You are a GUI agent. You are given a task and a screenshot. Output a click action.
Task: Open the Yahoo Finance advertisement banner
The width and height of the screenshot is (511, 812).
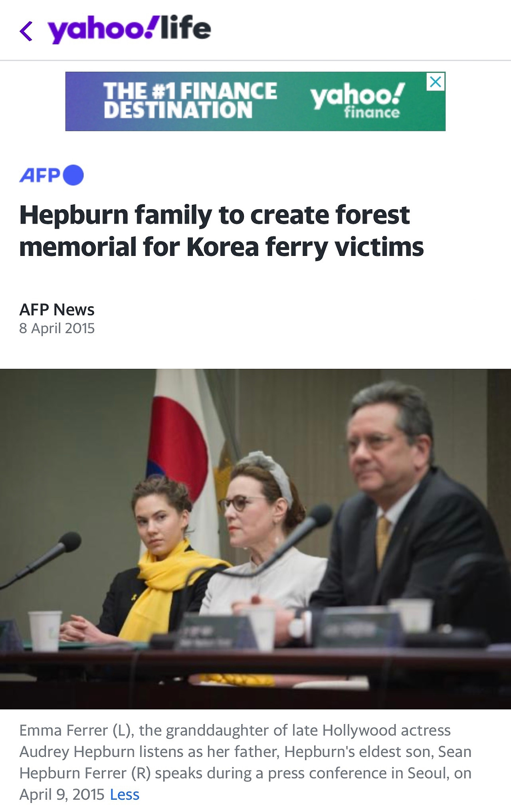coord(255,101)
